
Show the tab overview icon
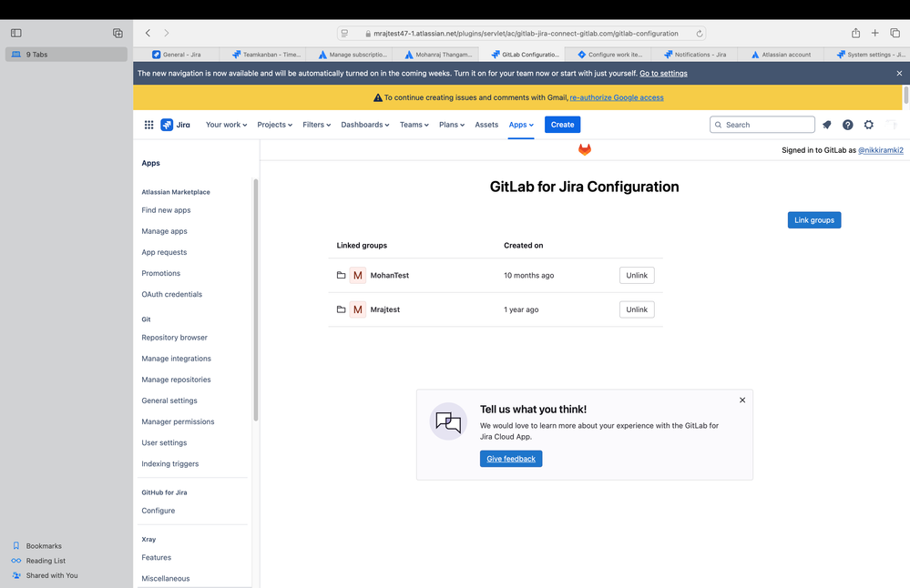[x=895, y=33]
